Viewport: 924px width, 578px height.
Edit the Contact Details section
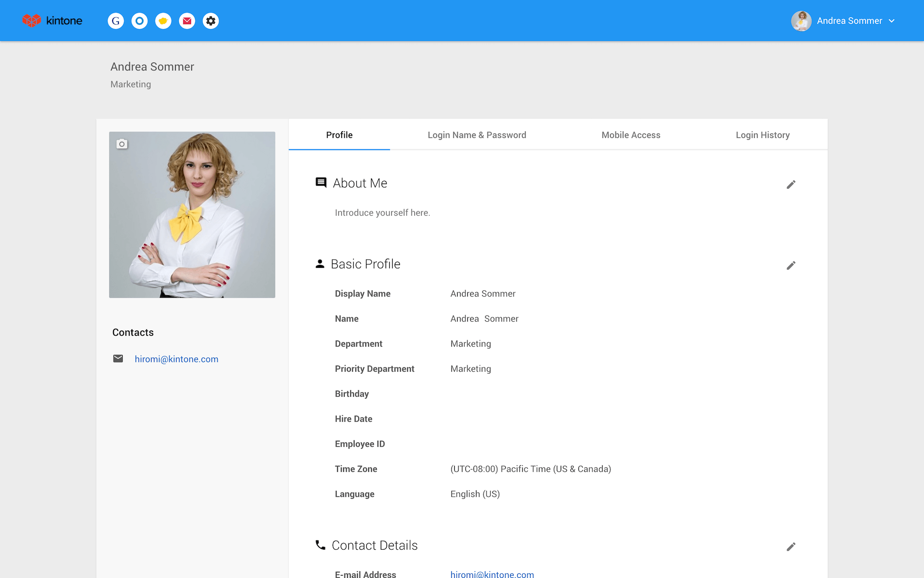[791, 547]
